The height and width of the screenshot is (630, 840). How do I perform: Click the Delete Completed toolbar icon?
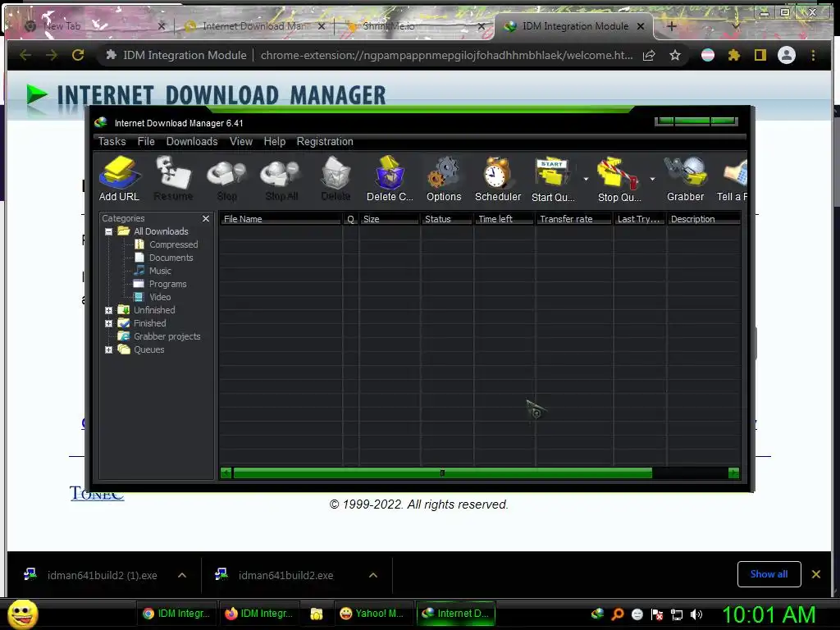click(x=390, y=179)
